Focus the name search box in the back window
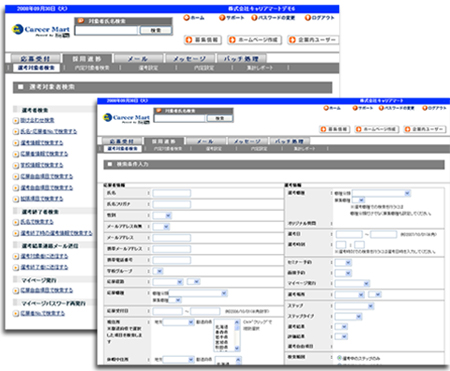 click(106, 30)
